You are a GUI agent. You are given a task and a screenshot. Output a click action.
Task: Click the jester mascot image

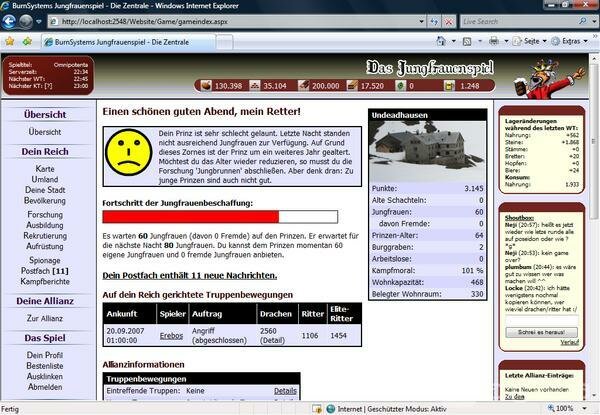[548, 79]
